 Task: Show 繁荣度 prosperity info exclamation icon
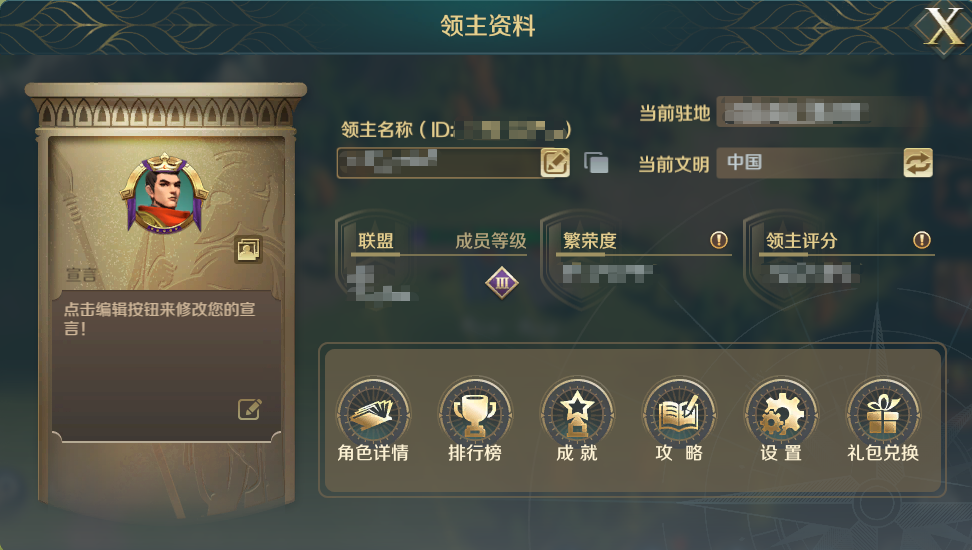click(718, 240)
